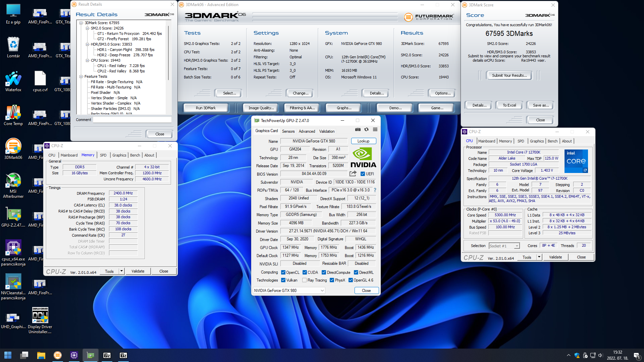Collapse the Feature Tests tree node
Image resolution: width=644 pixels, height=362 pixels.
[x=81, y=76]
